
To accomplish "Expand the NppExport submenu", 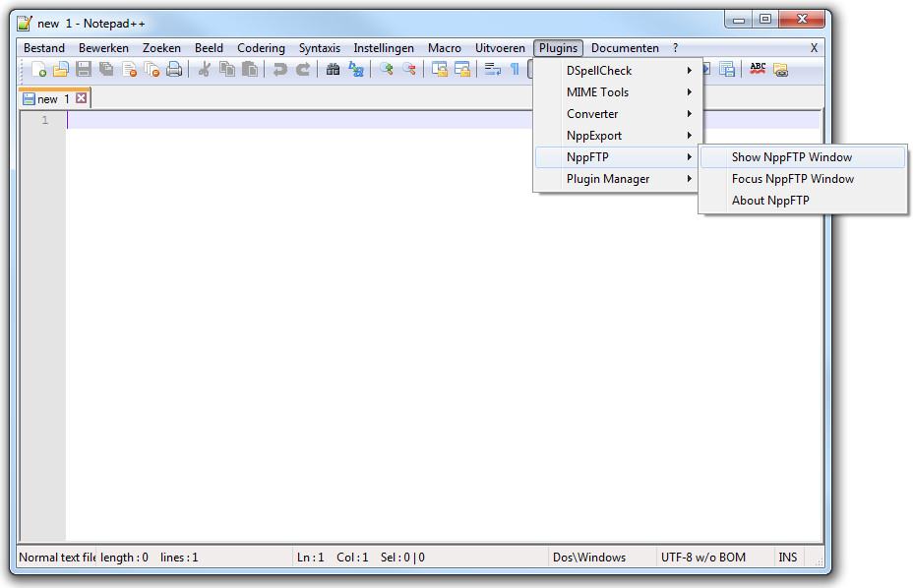I will 618,135.
